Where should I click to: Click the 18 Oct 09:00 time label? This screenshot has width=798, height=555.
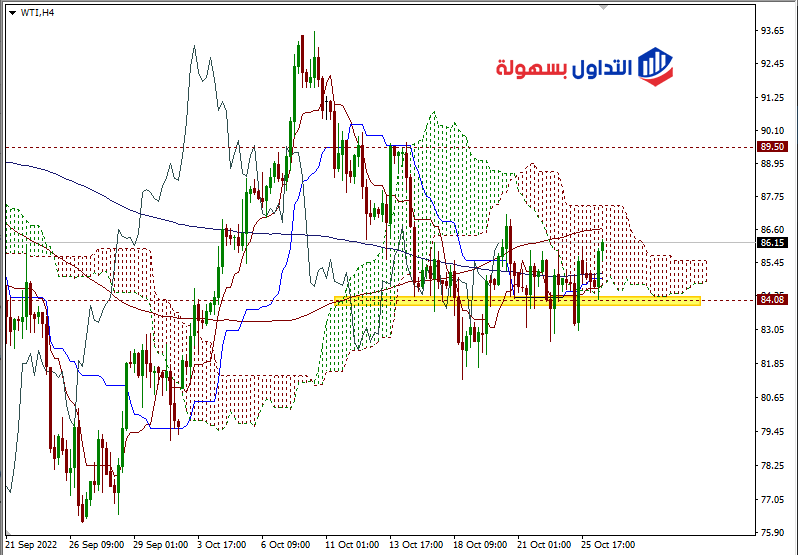(480, 545)
